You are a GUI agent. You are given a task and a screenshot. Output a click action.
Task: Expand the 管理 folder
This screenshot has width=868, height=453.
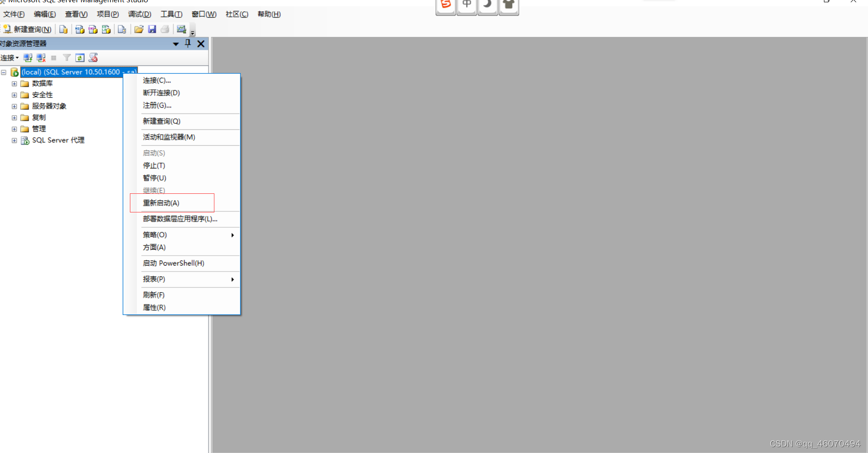coord(15,129)
